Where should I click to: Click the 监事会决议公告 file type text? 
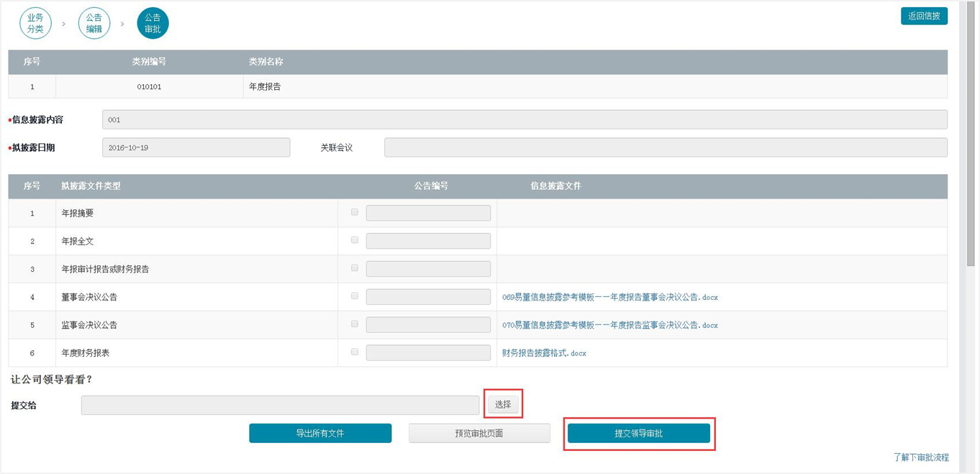tap(89, 325)
